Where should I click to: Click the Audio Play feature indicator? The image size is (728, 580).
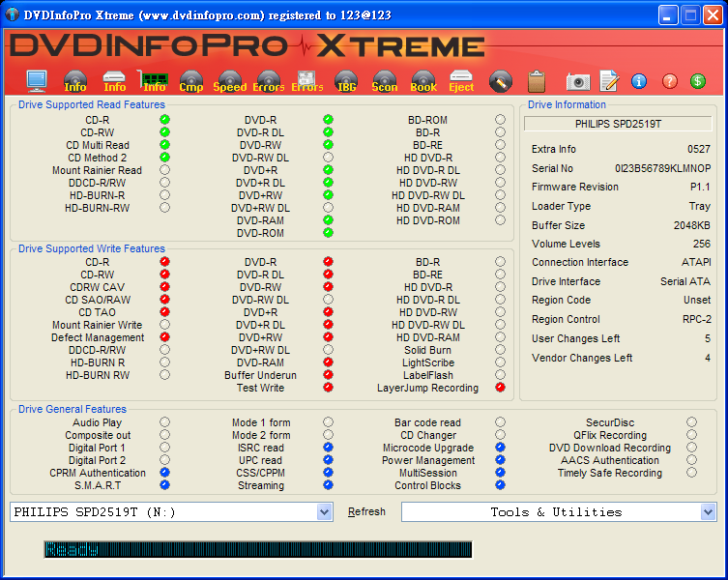point(164,421)
